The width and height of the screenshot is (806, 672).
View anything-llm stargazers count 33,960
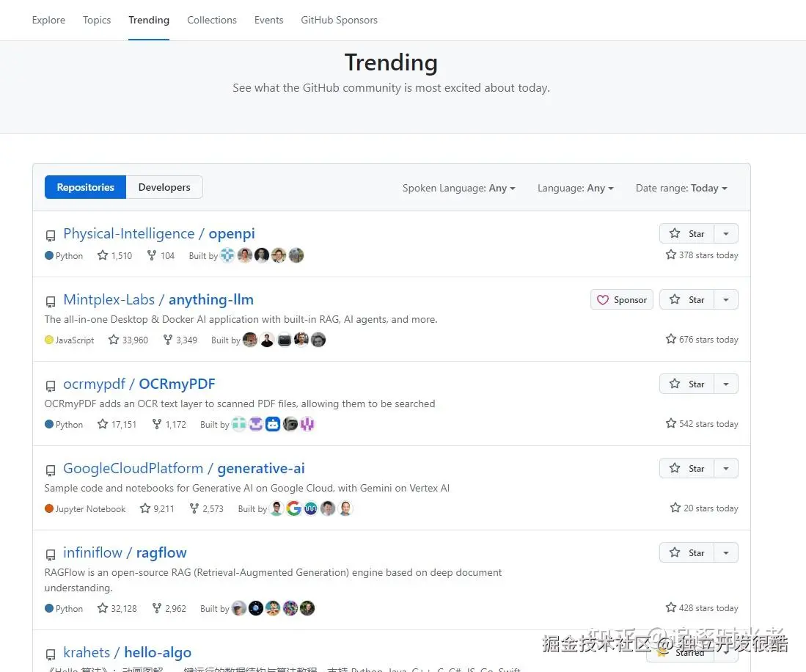tap(128, 340)
